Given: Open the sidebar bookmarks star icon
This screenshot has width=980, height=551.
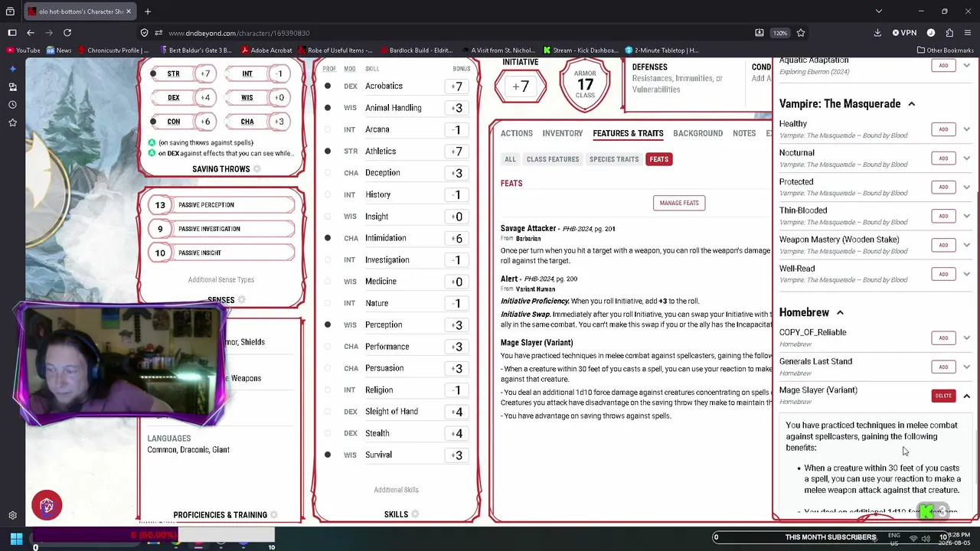Looking at the screenshot, I should (12, 122).
